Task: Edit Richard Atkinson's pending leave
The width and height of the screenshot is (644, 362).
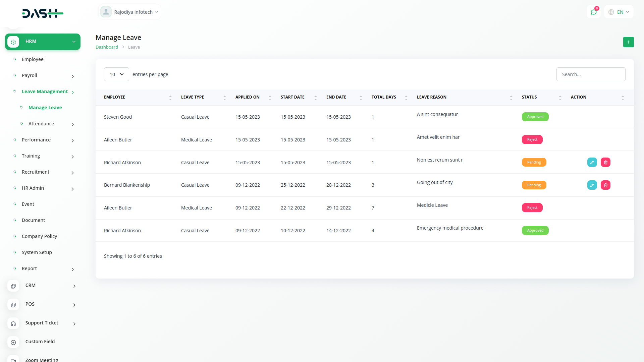Action: click(592, 163)
